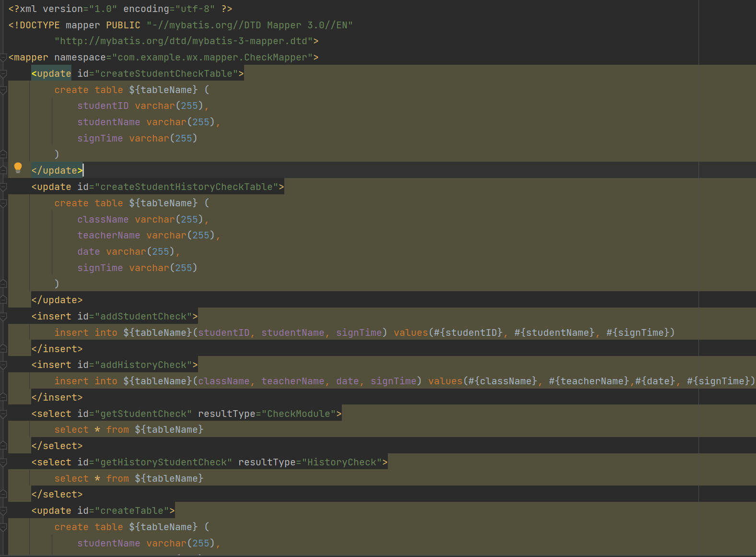
Task: Collapse the addHistoryCheck insert block
Action: pos(3,365)
